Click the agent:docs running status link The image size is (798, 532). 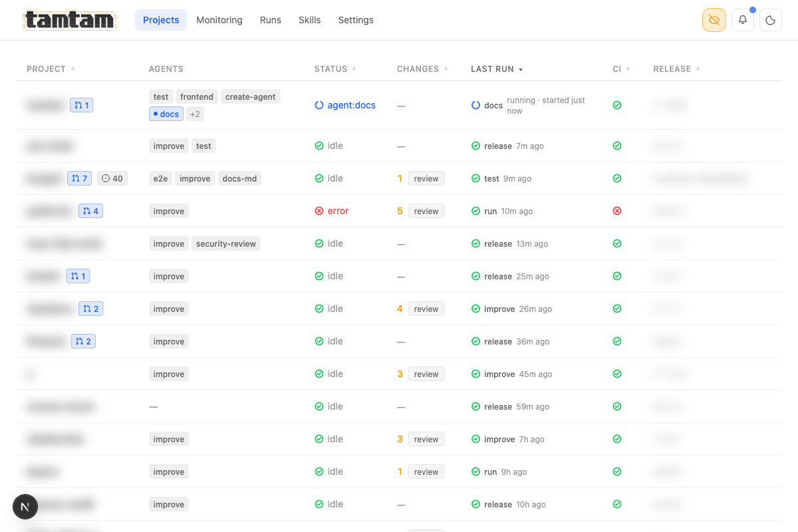point(352,105)
